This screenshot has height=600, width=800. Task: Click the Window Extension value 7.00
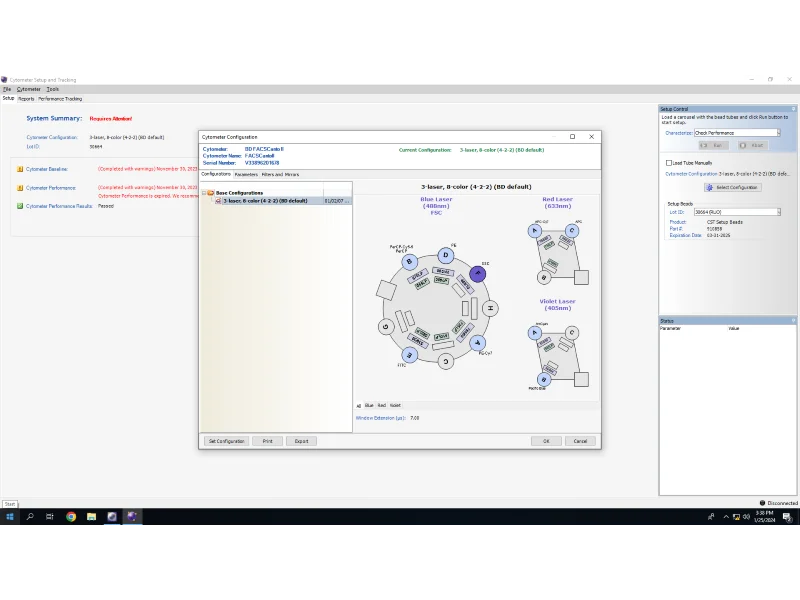pyautogui.click(x=414, y=418)
